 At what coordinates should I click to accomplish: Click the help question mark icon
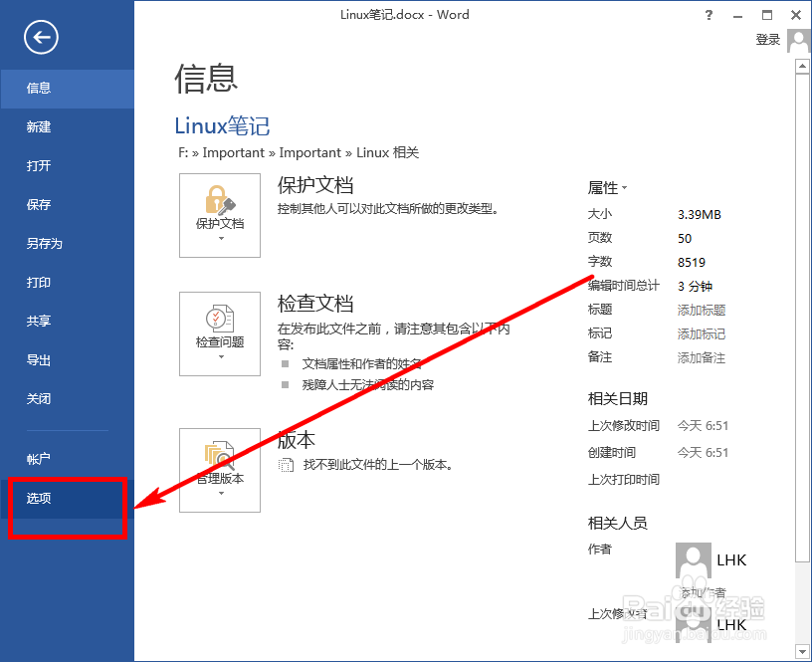(x=709, y=15)
